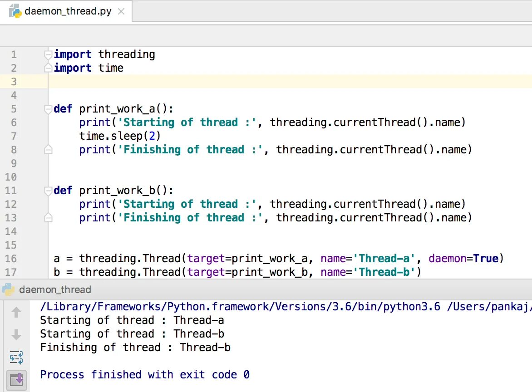The width and height of the screenshot is (532, 392).
Task: Collapse the import block fold marker on line 1
Action: coord(48,54)
